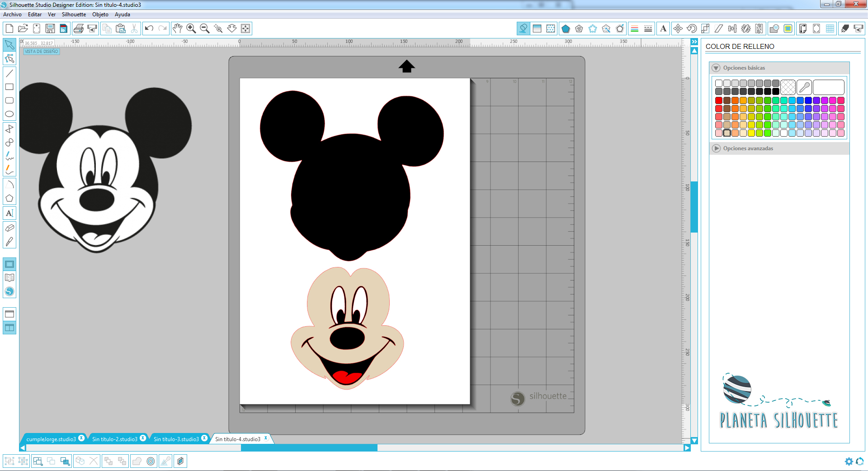Screen dimensions: 868x471
Task: Open the Ver menu
Action: point(52,14)
